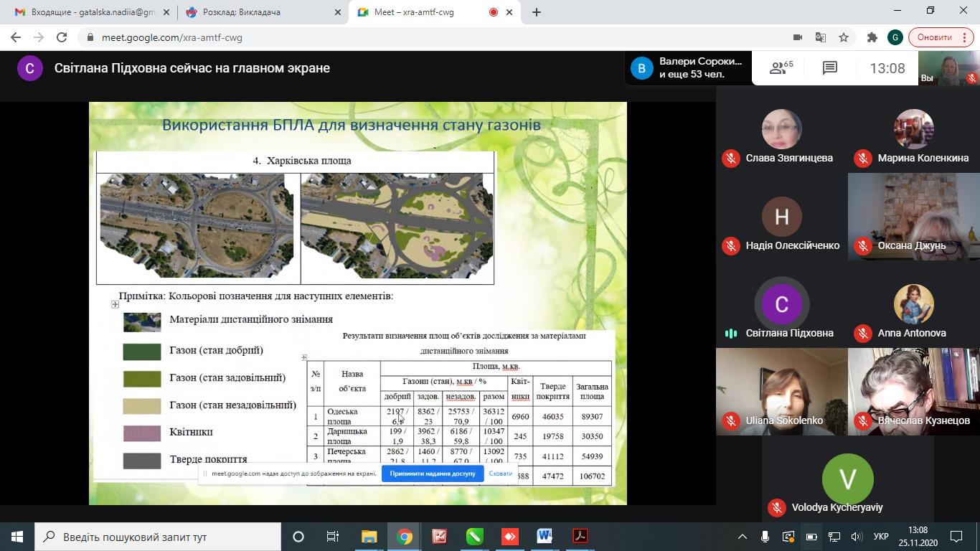Click the Печерська площа table cell
This screenshot has width=980, height=551.
click(x=351, y=456)
